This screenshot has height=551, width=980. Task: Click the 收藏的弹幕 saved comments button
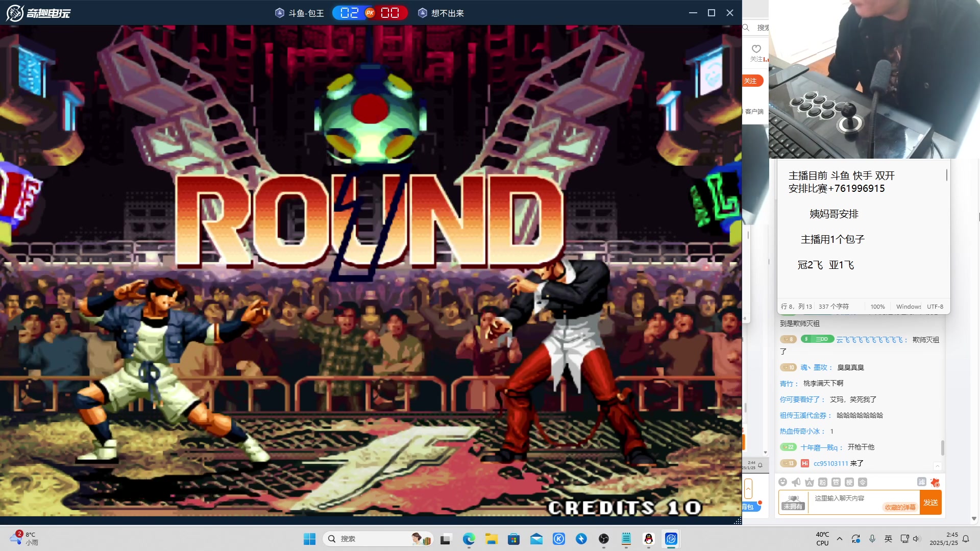point(900,507)
